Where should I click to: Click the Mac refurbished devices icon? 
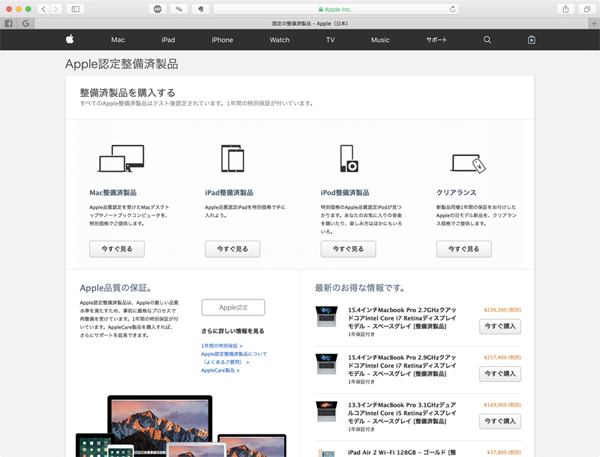coord(121,158)
